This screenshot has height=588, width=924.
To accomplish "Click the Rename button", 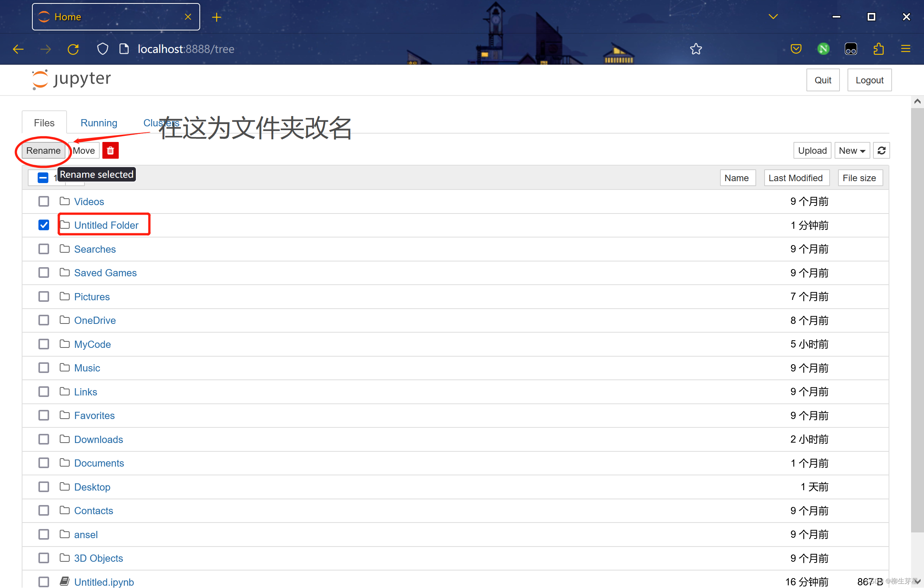I will pos(43,150).
